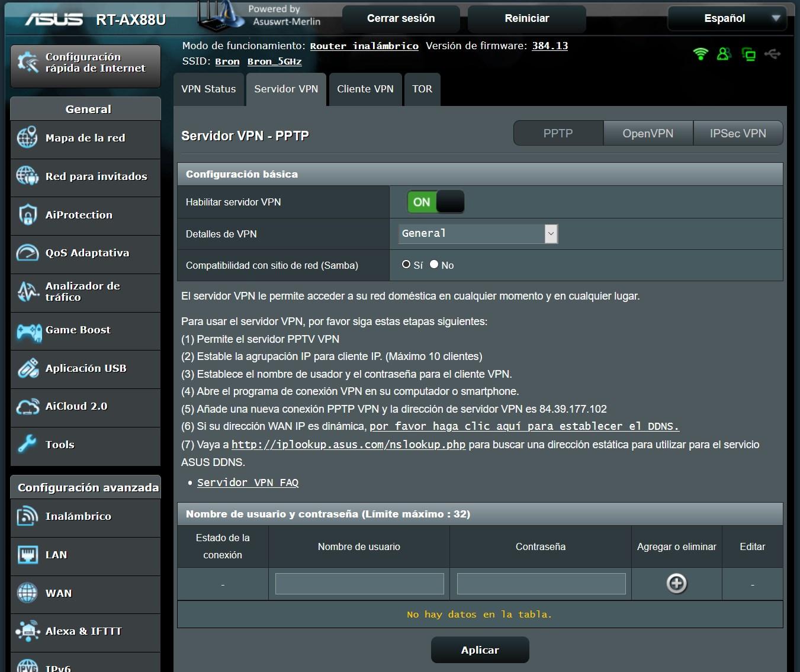Click the Inalámbrico wireless icon
The image size is (800, 672).
[27, 516]
